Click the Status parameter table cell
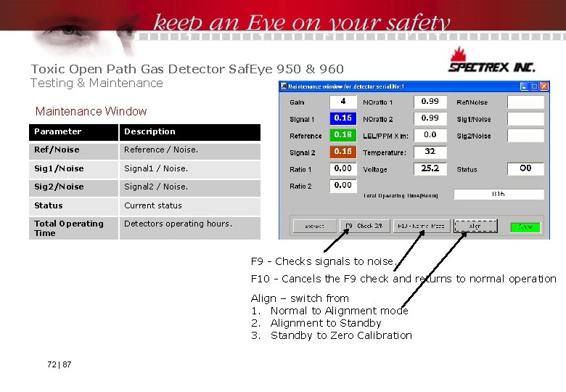Screen dimensions: 566x392 pos(73,206)
